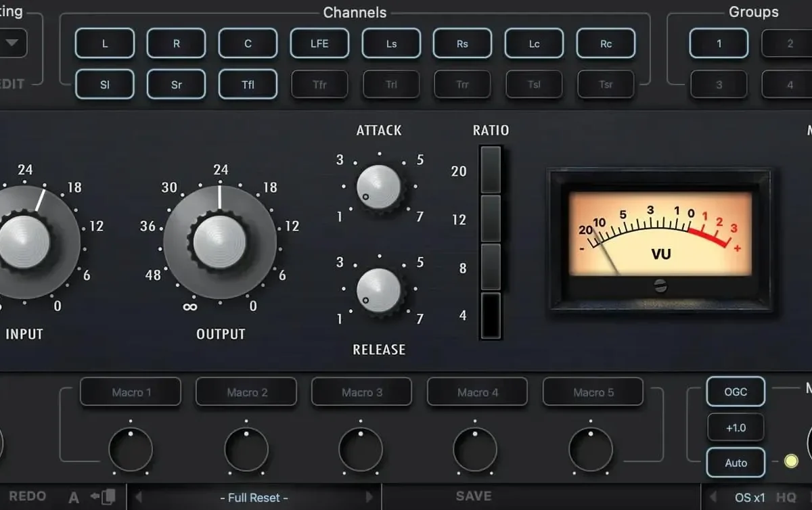Toggle the HQ mode

[786, 497]
